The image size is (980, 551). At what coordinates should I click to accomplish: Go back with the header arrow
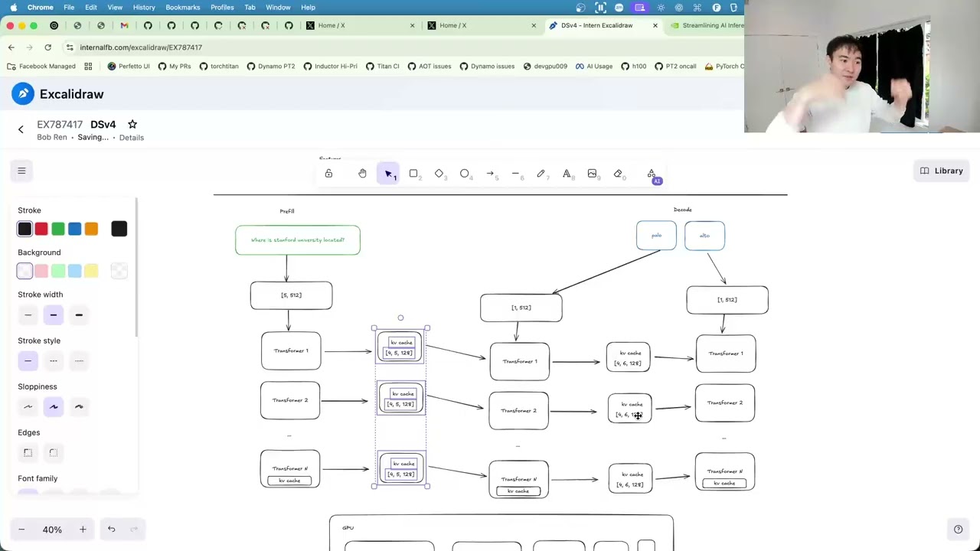tap(21, 129)
